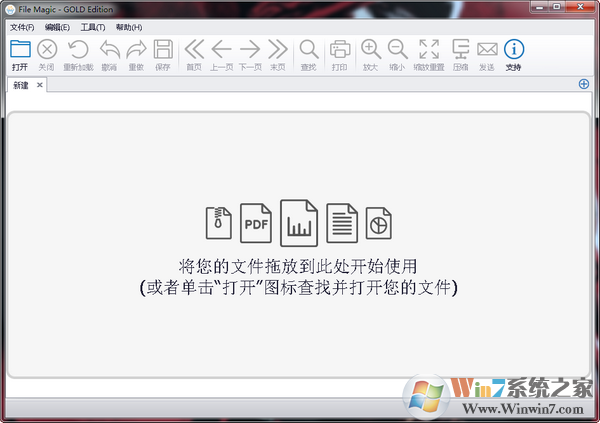Click the drop area text 将您的文件拖放到此处开始使用
This screenshot has height=423, width=600.
click(298, 266)
